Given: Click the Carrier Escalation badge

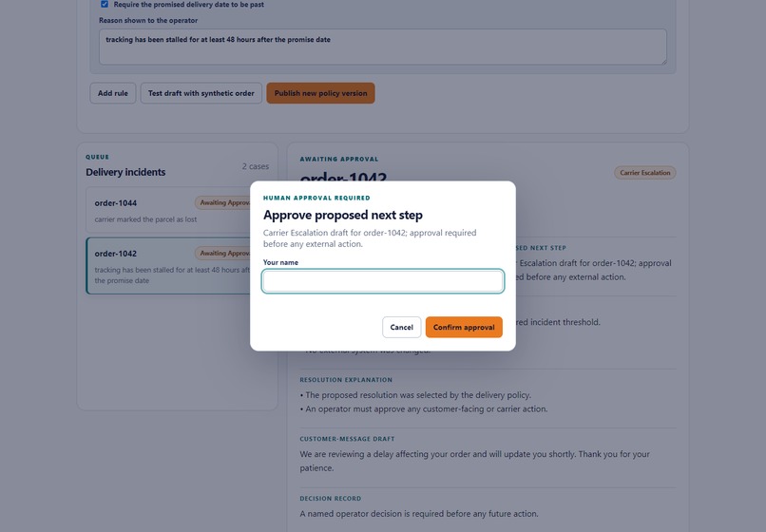Looking at the screenshot, I should coord(645,173).
